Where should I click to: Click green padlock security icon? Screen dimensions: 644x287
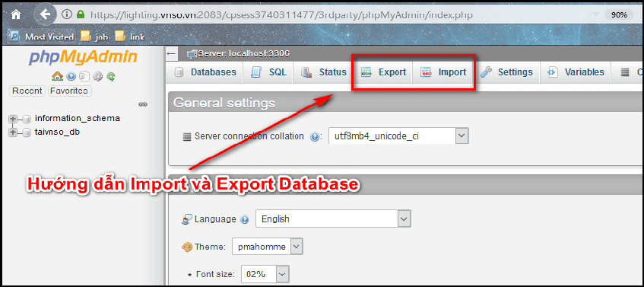(81, 14)
